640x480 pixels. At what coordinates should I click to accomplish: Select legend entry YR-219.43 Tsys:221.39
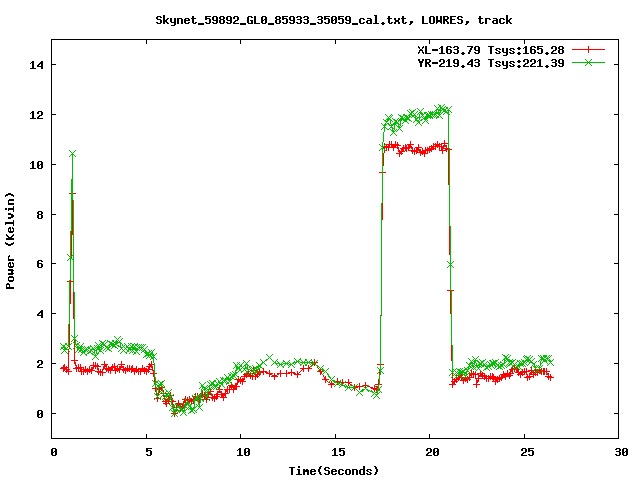pyautogui.click(x=491, y=63)
